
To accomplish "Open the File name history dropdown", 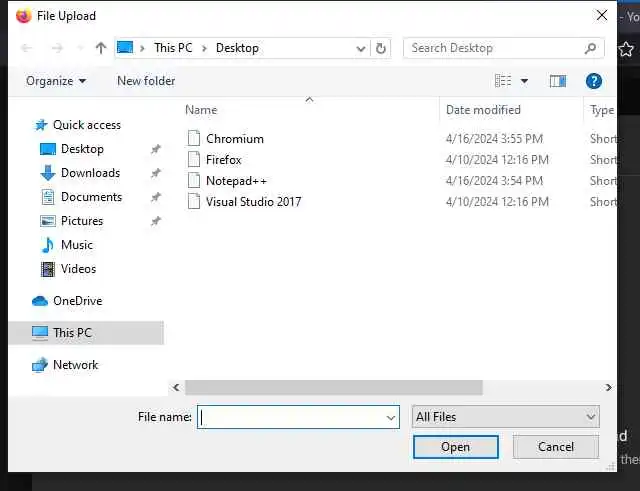I will point(391,418).
